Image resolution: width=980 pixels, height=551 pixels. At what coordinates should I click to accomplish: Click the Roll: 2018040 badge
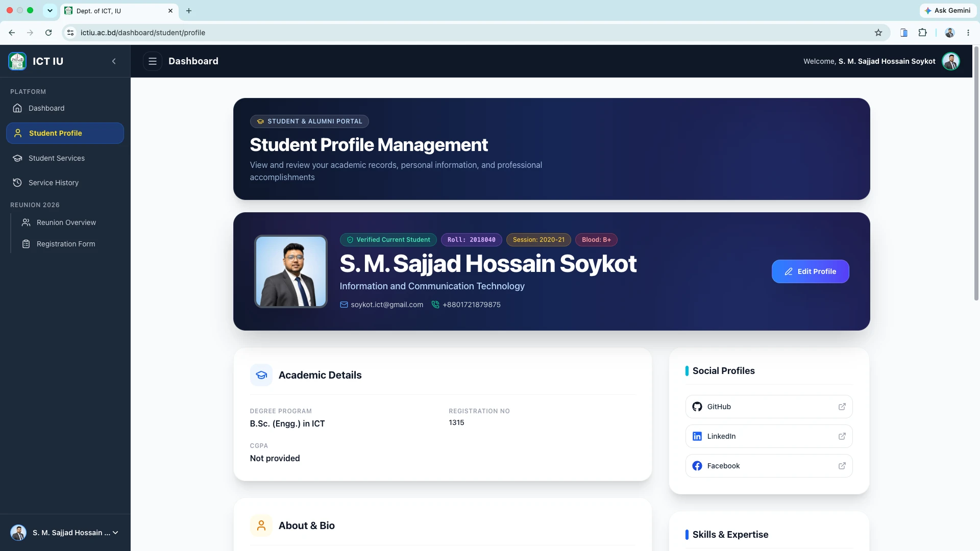point(472,240)
